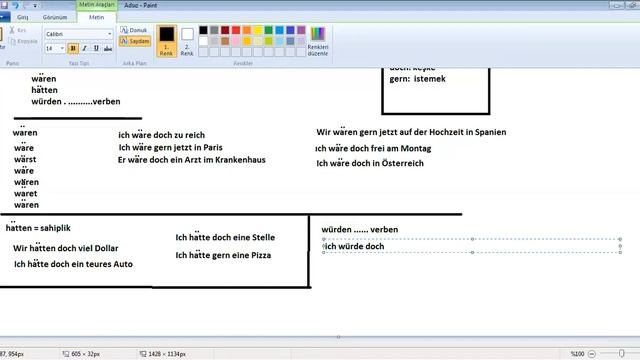Click the text 'gern: istemek'

[x=417, y=79]
